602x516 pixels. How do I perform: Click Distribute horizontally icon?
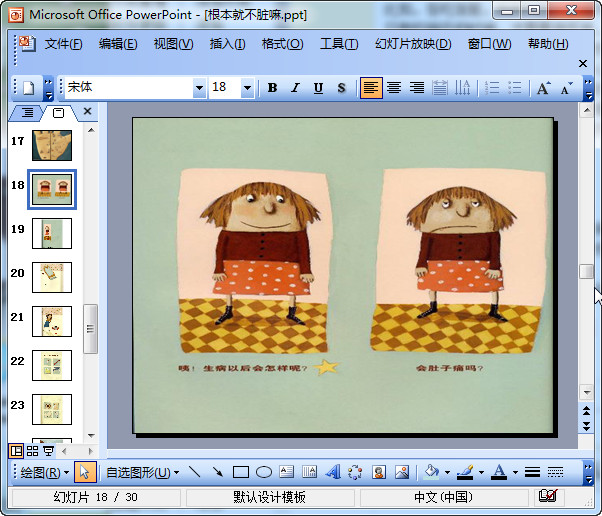click(440, 88)
